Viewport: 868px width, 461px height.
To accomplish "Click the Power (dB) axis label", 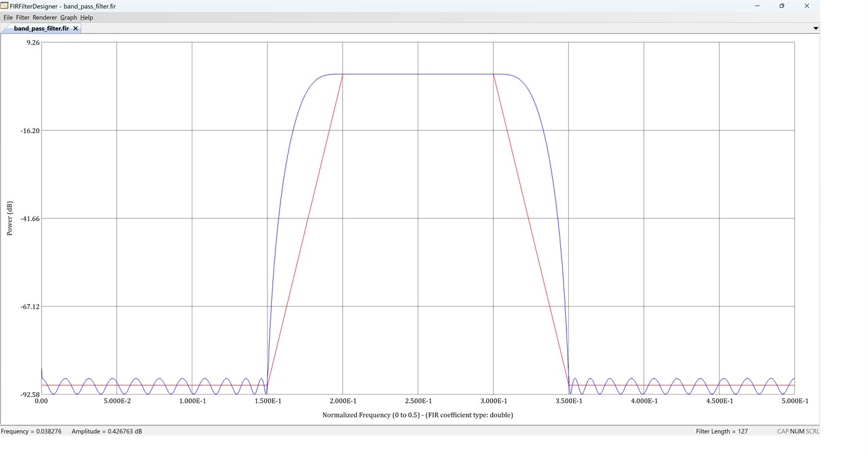I will click(x=9, y=218).
